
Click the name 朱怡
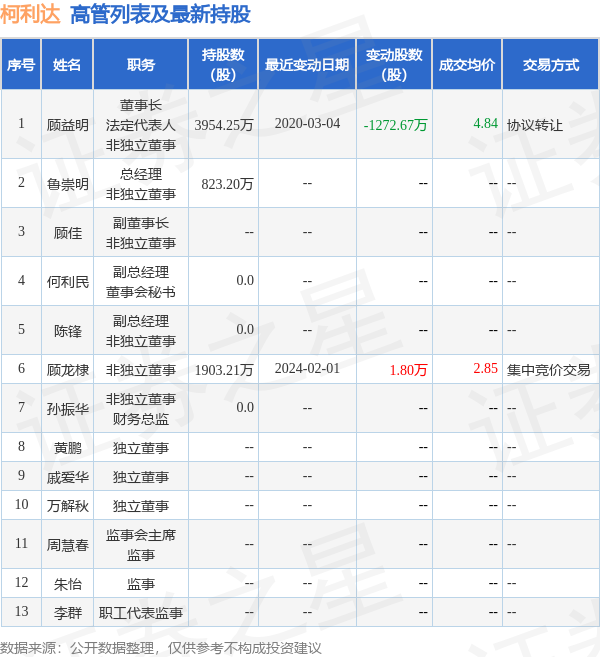(67, 584)
